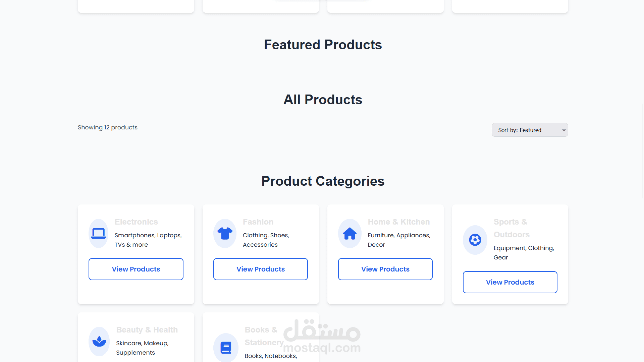The image size is (644, 362).
Task: Click the Home & Kitchen category title
Action: pos(398,222)
